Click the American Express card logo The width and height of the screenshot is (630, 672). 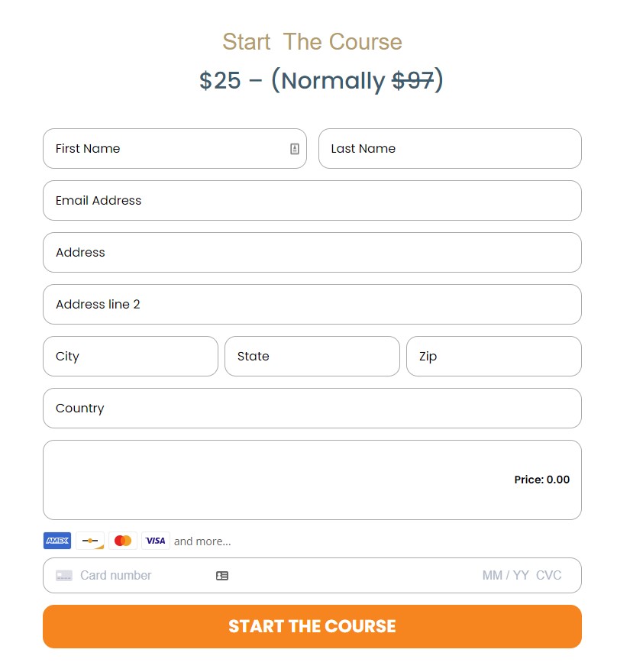coord(57,541)
